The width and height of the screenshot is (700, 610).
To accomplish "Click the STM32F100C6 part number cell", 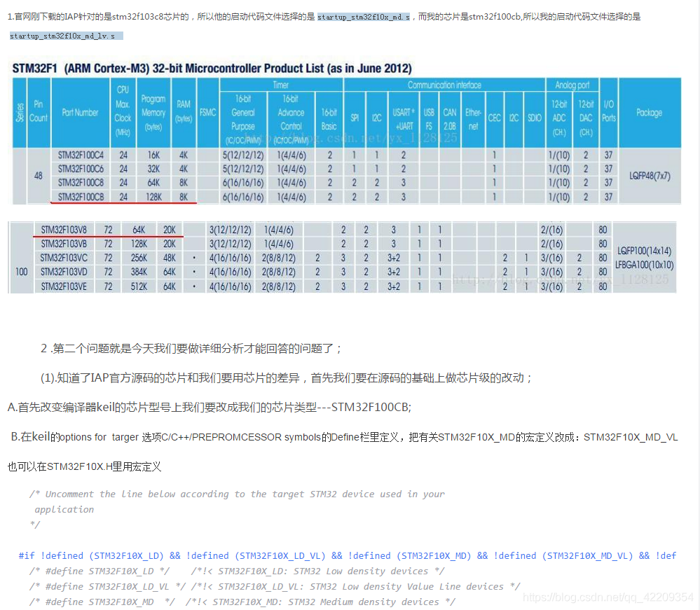I will pos(81,169).
